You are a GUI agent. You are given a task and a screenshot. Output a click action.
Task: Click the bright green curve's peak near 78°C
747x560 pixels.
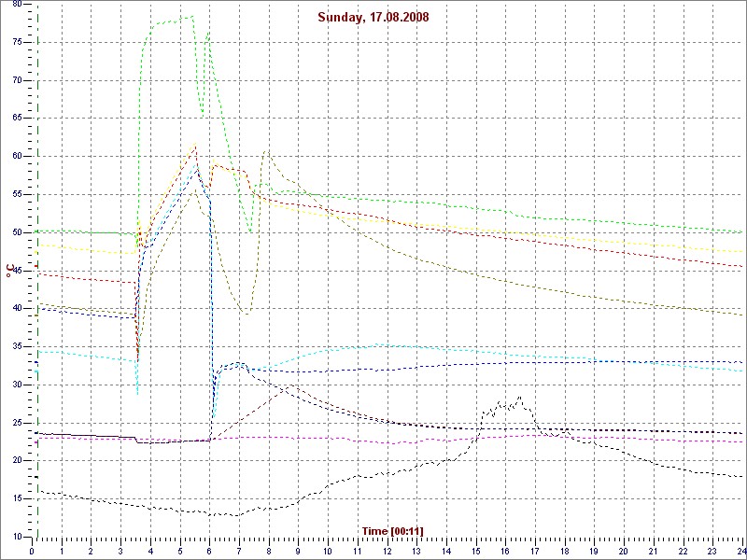pyautogui.click(x=191, y=17)
